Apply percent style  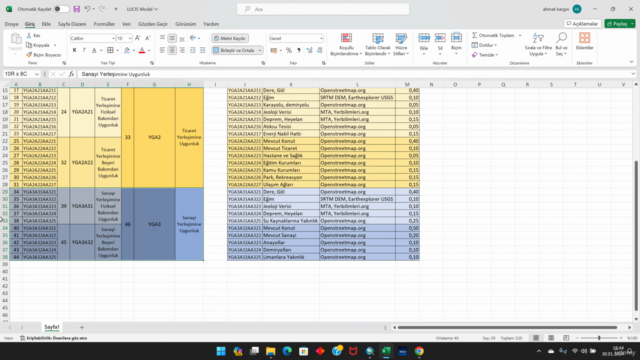(x=289, y=50)
